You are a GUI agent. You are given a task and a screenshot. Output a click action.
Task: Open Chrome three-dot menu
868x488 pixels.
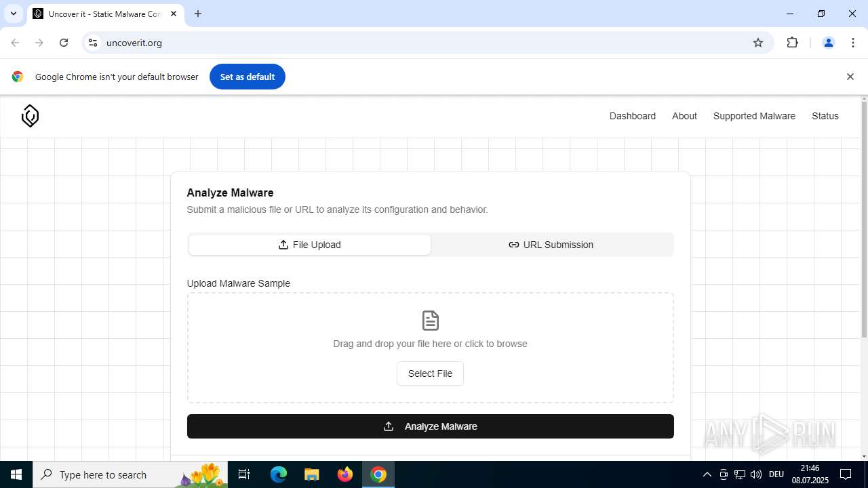[x=853, y=43]
